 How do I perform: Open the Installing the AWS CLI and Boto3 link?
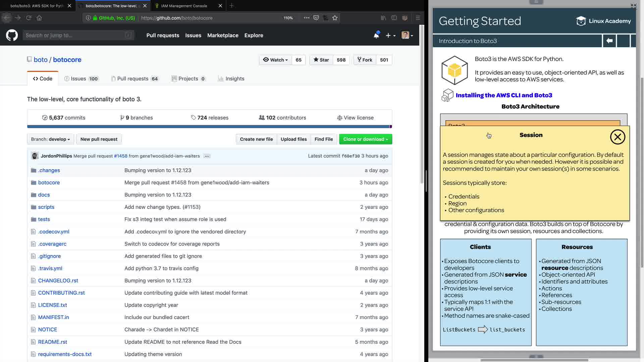click(x=503, y=95)
